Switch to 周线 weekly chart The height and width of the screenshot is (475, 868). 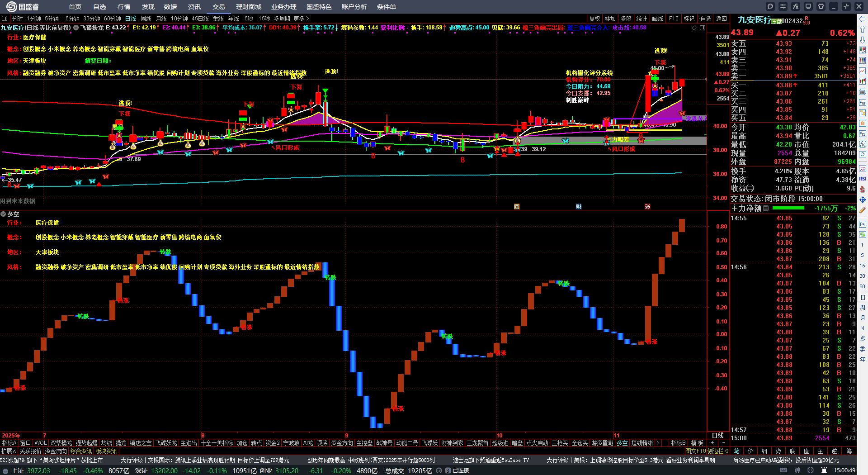pos(146,19)
